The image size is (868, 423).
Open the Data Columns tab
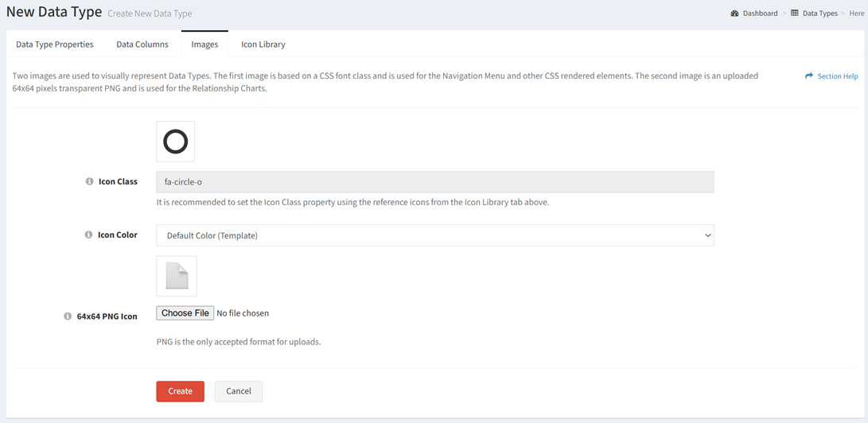click(142, 45)
